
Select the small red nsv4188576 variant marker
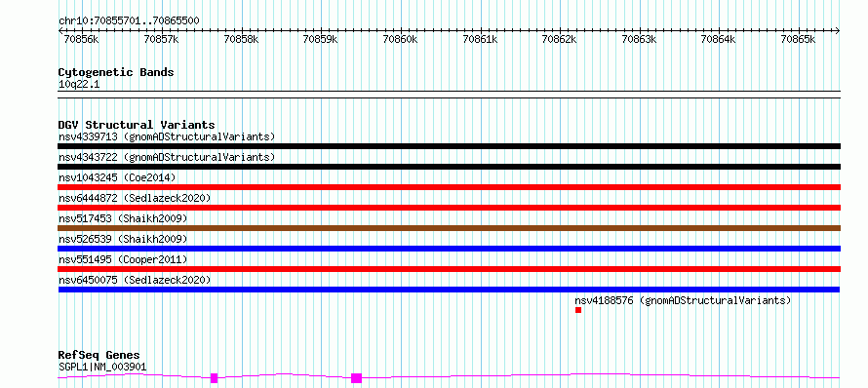[x=578, y=310]
